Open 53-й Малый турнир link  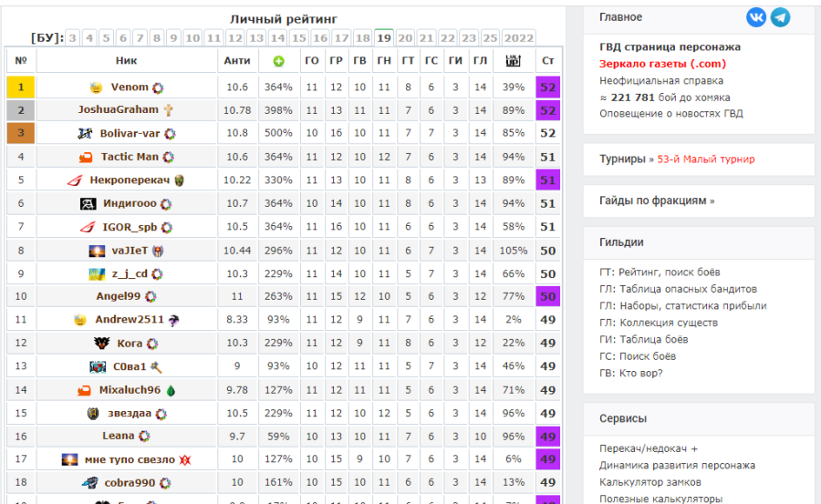point(706,159)
